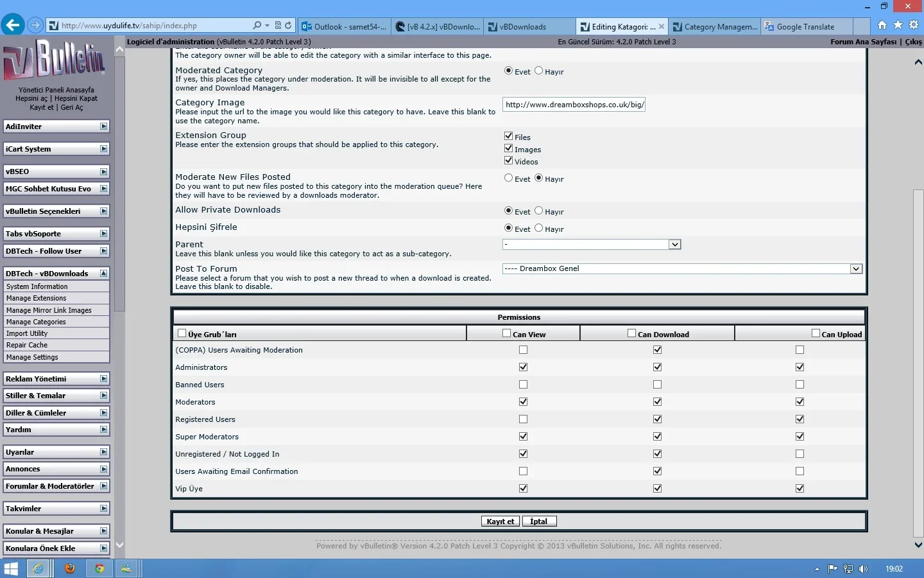The image size is (924, 578).
Task: Open the browser Tools gear icon
Action: [914, 25]
